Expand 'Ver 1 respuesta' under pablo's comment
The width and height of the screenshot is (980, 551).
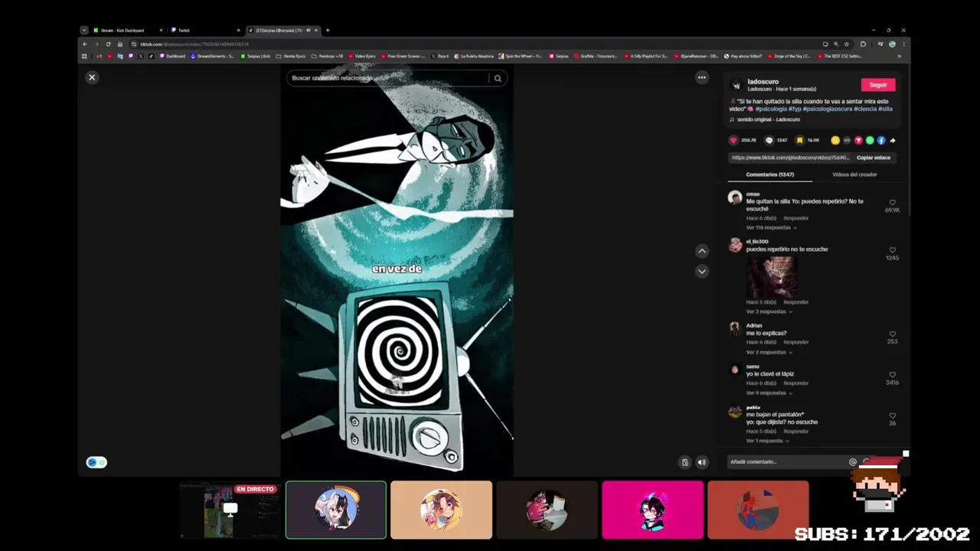tap(768, 441)
